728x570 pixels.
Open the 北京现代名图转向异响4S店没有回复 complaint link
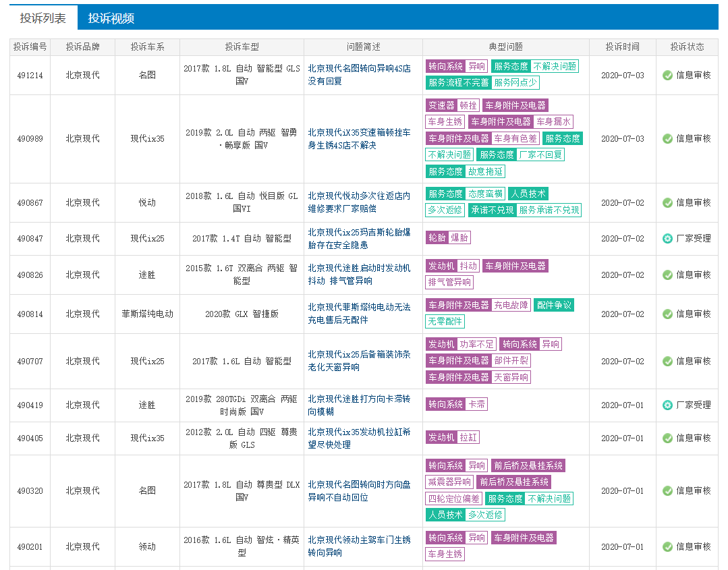point(359,74)
